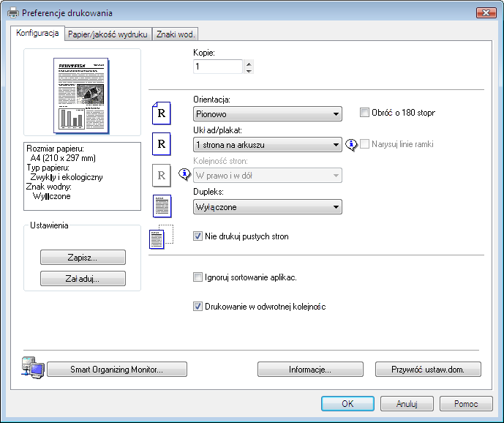Switch to the Znaki wod. tab
This screenshot has height=423, width=504.
coord(175,34)
